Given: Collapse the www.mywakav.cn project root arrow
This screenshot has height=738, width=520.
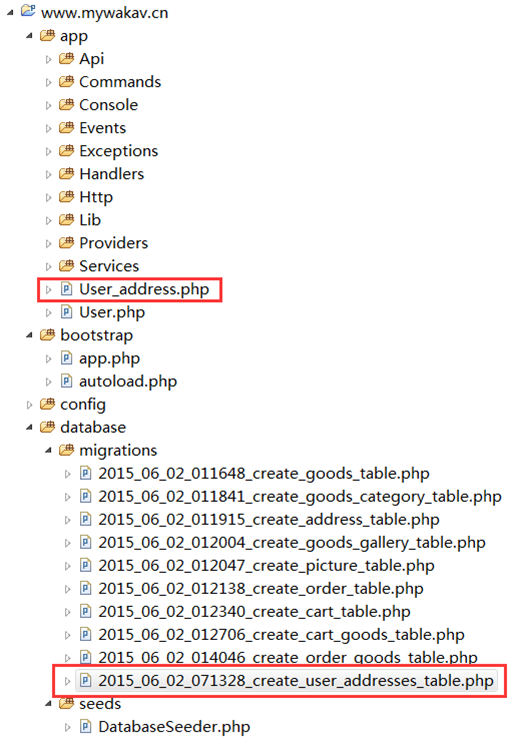Looking at the screenshot, I should pos(10,13).
